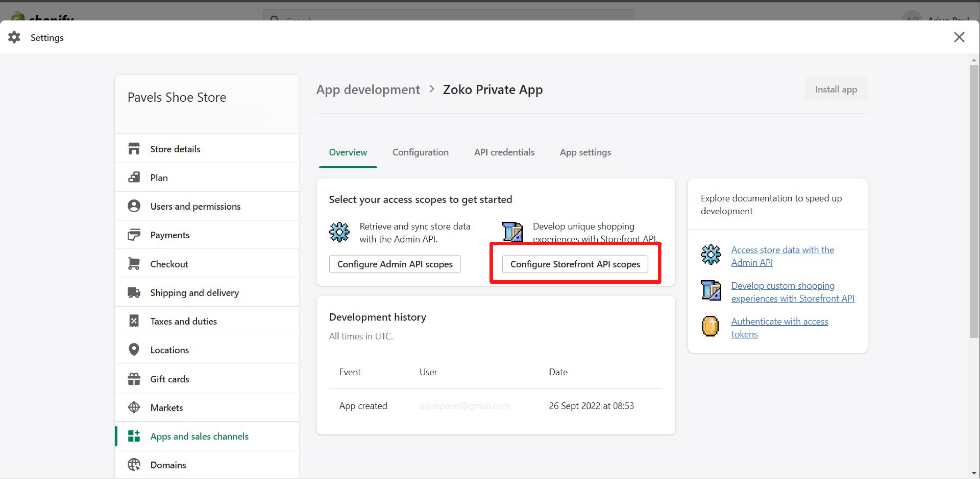Click the Users and permissions person icon
The image size is (980, 479).
point(134,206)
